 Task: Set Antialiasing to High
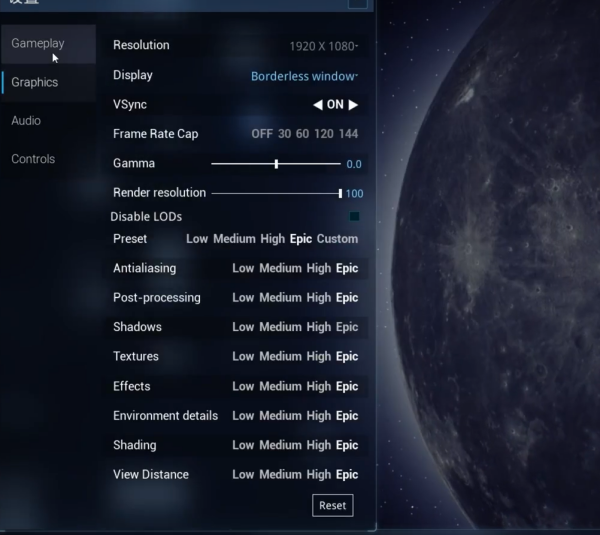tap(319, 268)
